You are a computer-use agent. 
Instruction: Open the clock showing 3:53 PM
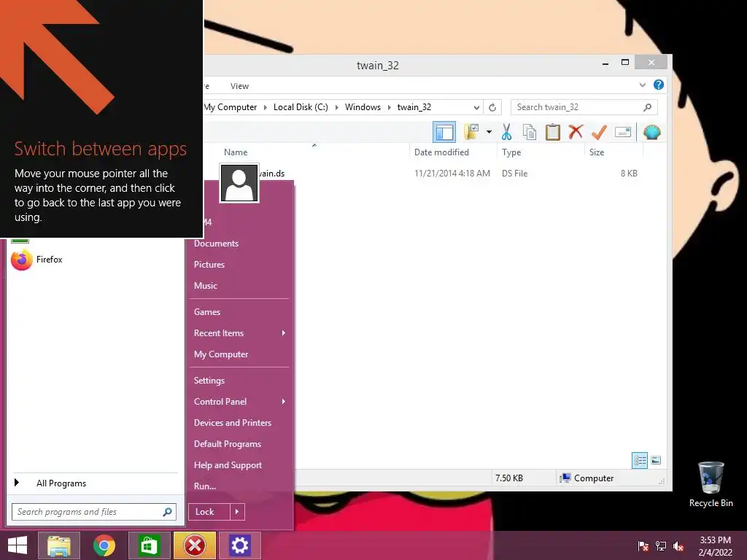[715, 546]
